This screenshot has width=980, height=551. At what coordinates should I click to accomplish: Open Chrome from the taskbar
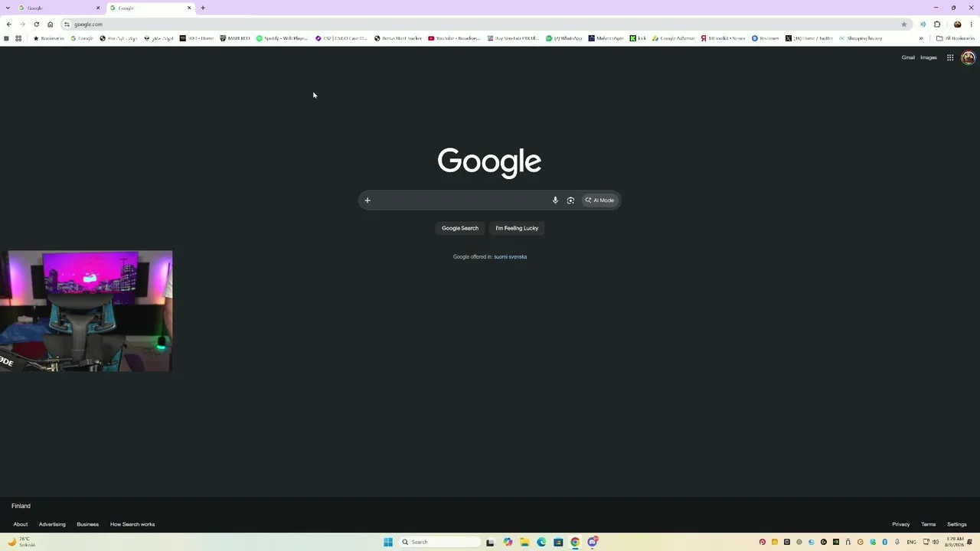(x=575, y=542)
